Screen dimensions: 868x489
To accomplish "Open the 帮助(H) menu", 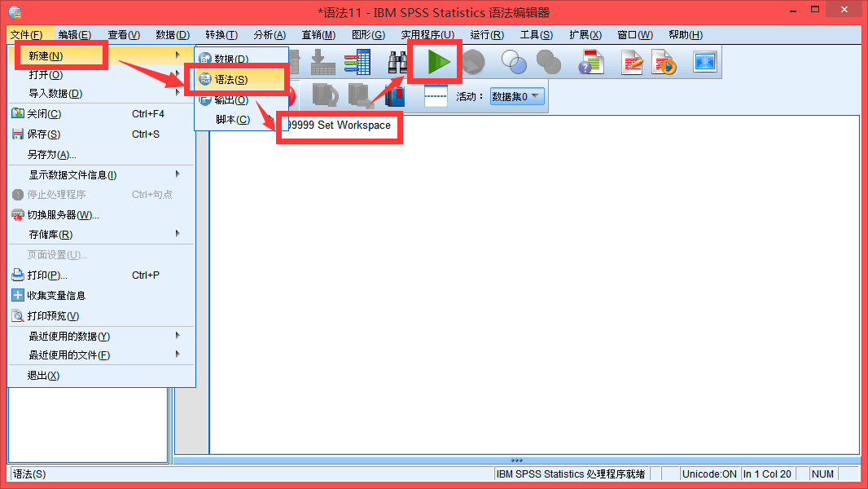I will [686, 35].
